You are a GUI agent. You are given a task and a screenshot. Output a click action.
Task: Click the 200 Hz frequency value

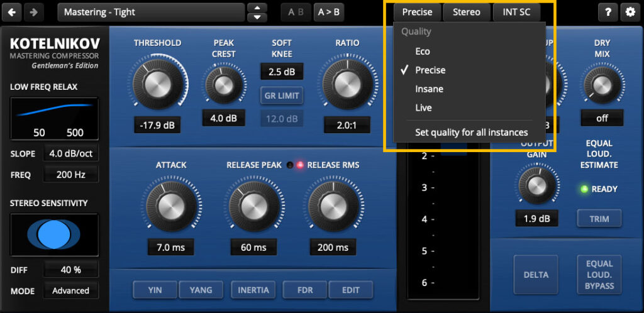(x=71, y=175)
